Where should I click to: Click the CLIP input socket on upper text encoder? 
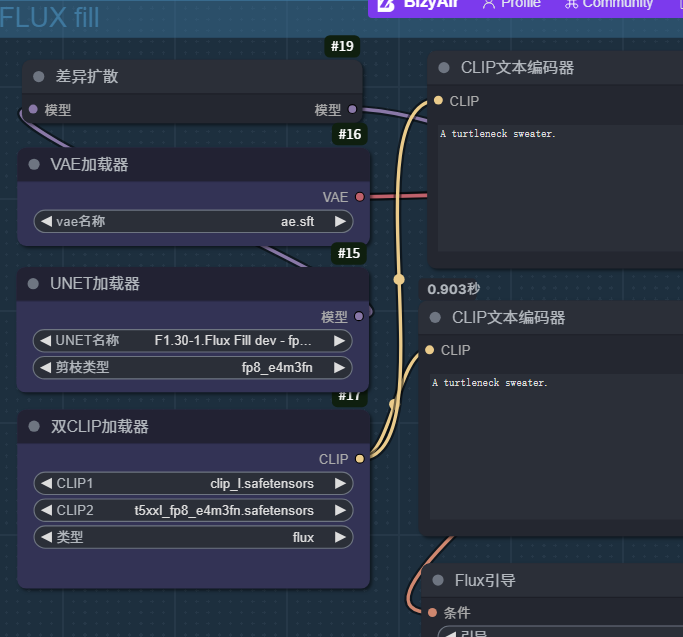(x=439, y=101)
